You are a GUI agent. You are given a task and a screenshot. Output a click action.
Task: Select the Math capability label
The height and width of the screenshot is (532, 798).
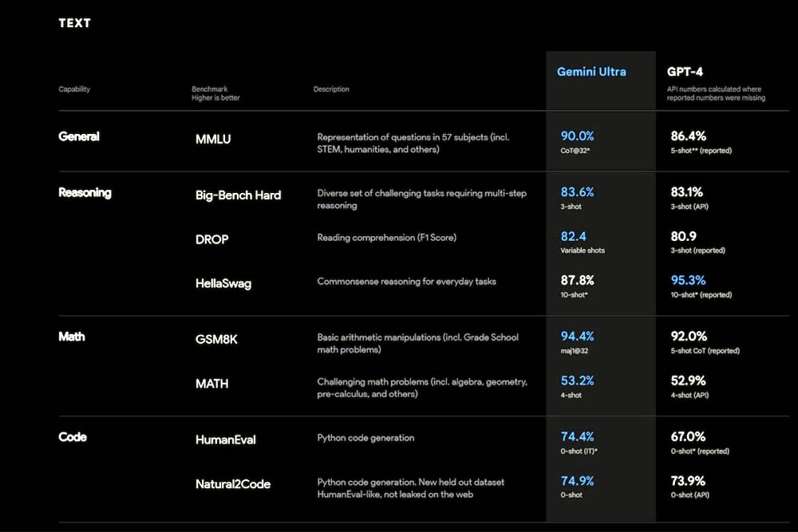(72, 337)
